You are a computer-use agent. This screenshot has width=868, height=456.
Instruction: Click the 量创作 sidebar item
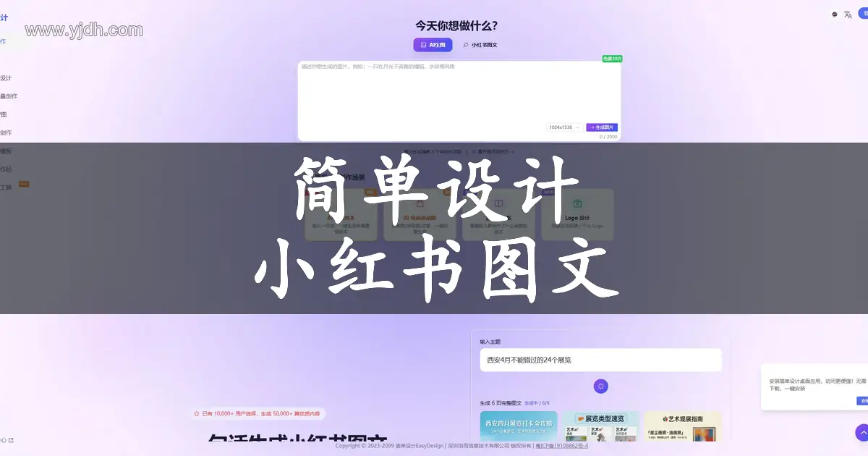click(9, 96)
